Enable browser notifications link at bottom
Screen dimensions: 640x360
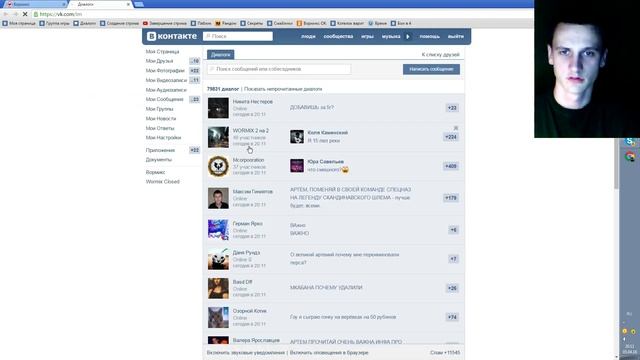pyautogui.click(x=329, y=352)
